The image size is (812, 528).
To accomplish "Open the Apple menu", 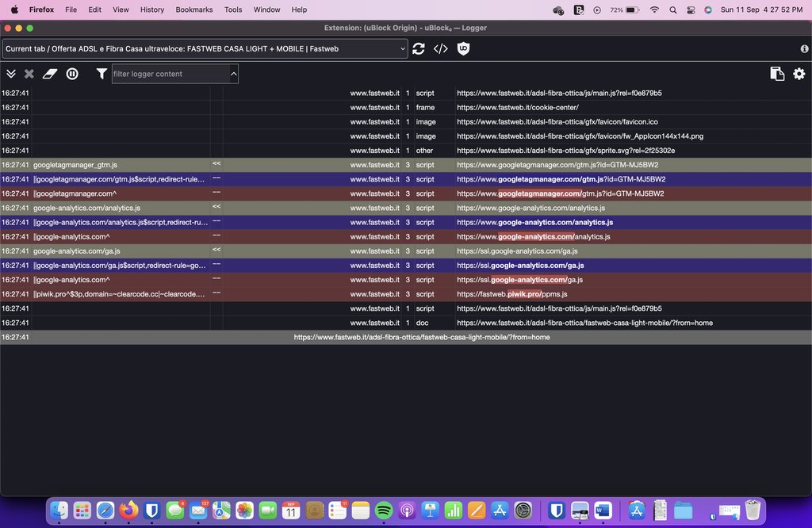I will pyautogui.click(x=14, y=10).
